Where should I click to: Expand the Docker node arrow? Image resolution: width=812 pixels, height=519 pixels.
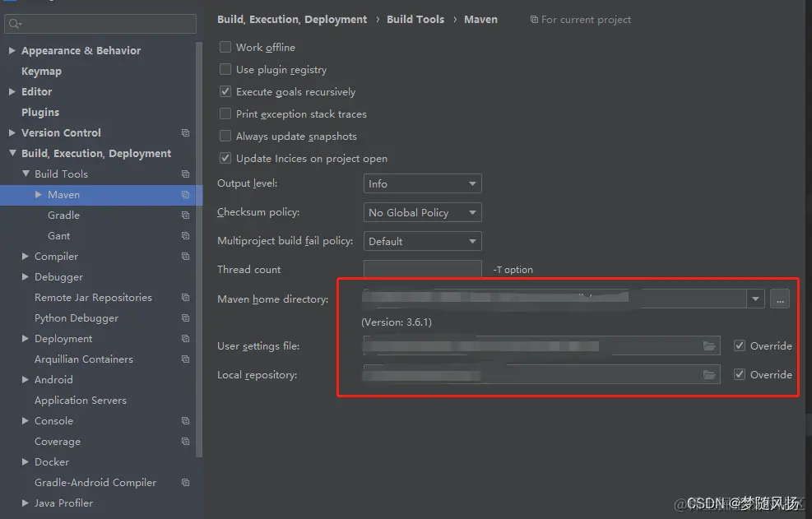pyautogui.click(x=25, y=462)
